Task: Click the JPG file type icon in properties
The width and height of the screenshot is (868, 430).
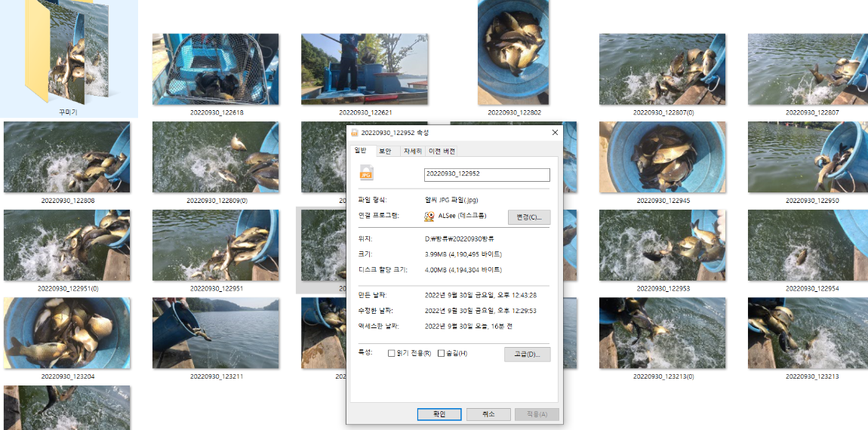Action: coord(367,173)
